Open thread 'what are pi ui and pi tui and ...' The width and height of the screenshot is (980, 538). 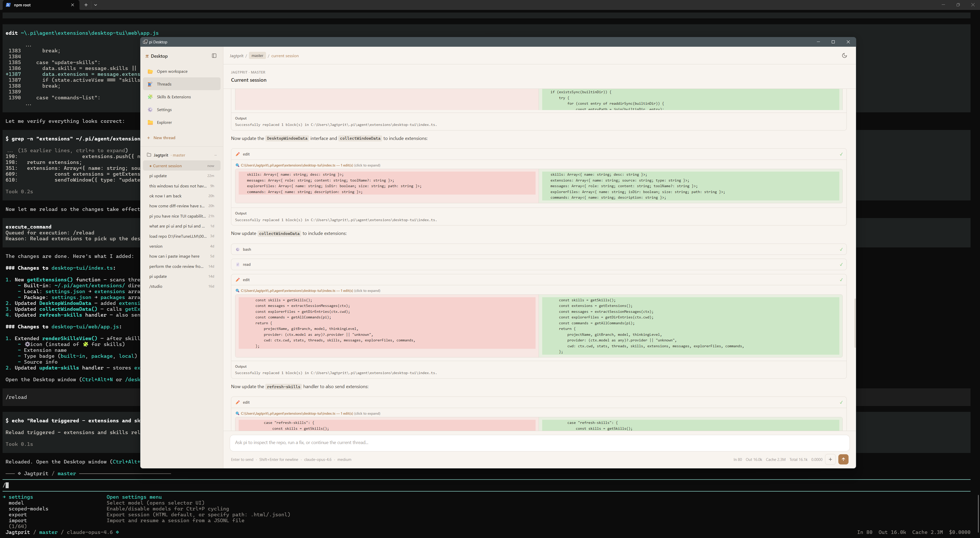[182, 226]
